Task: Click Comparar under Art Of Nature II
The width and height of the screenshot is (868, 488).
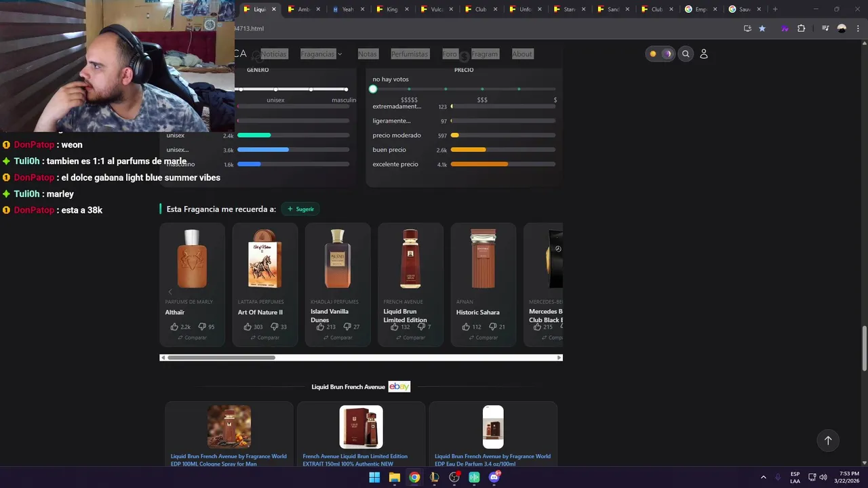Action: (264, 338)
